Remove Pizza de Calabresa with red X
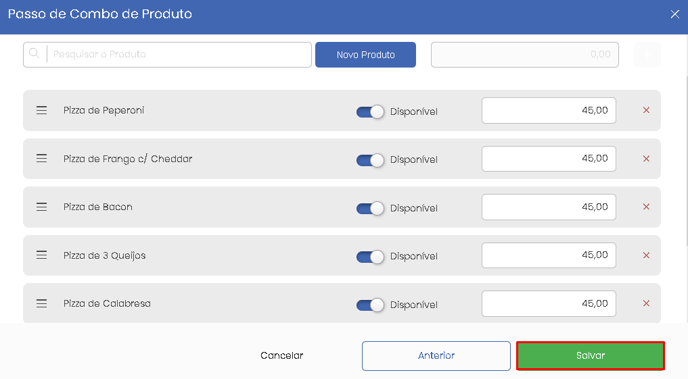 tap(646, 304)
